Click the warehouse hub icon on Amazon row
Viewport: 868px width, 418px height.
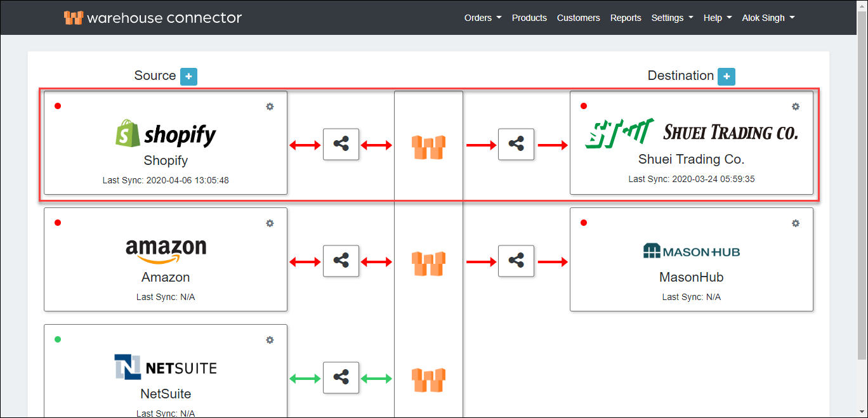click(x=428, y=261)
